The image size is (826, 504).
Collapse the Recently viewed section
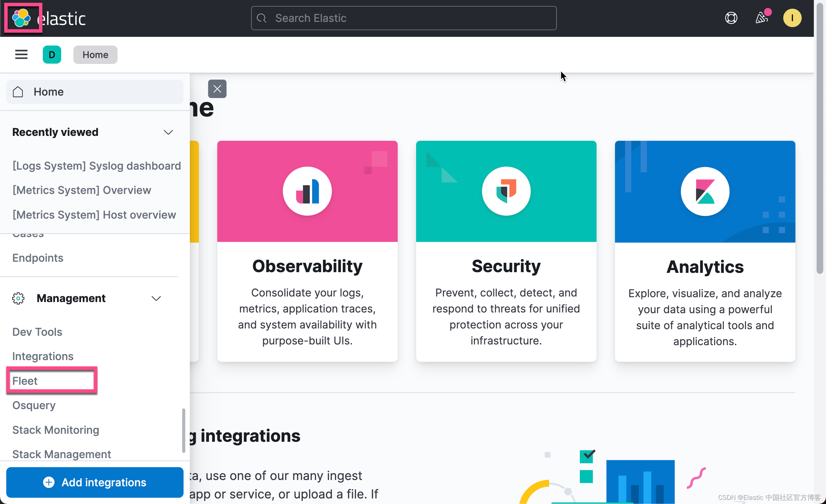tap(168, 132)
